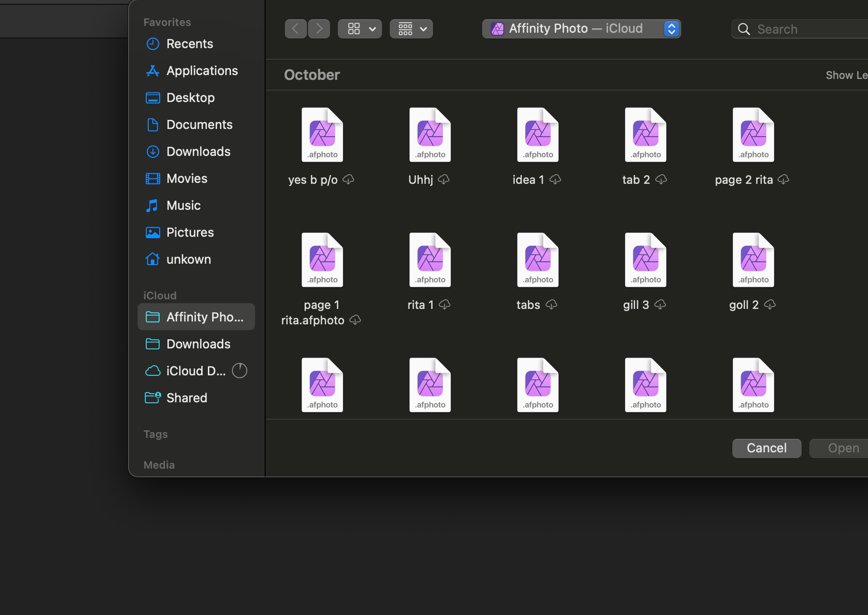Click the cloud download icon beside tab 2
Image resolution: width=868 pixels, height=615 pixels.
[x=661, y=179]
